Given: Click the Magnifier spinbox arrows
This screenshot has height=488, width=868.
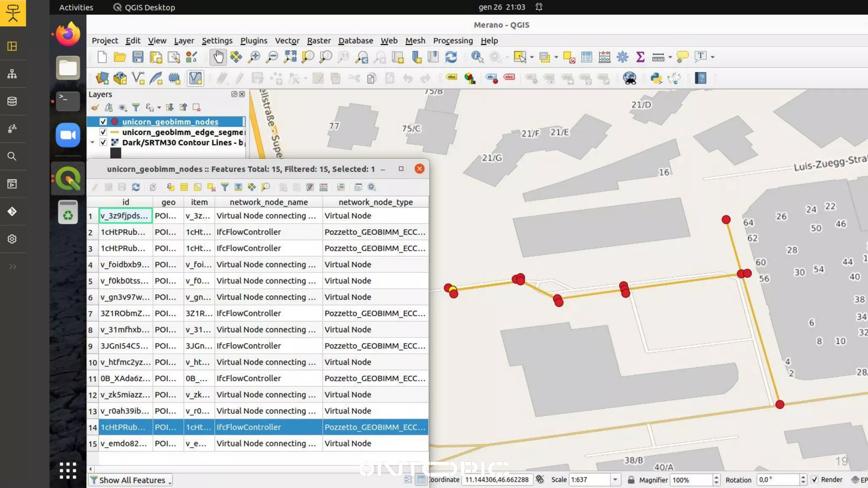Looking at the screenshot, I should tap(716, 480).
